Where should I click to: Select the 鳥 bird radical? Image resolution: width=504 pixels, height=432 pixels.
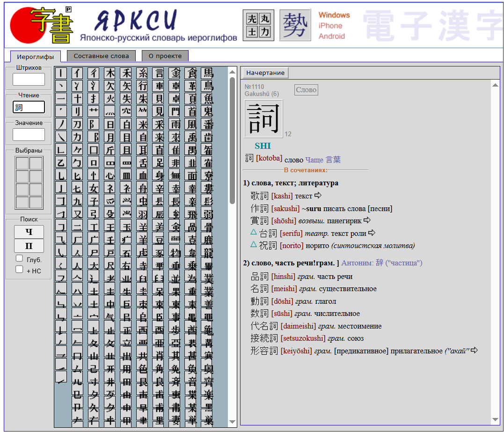(208, 86)
